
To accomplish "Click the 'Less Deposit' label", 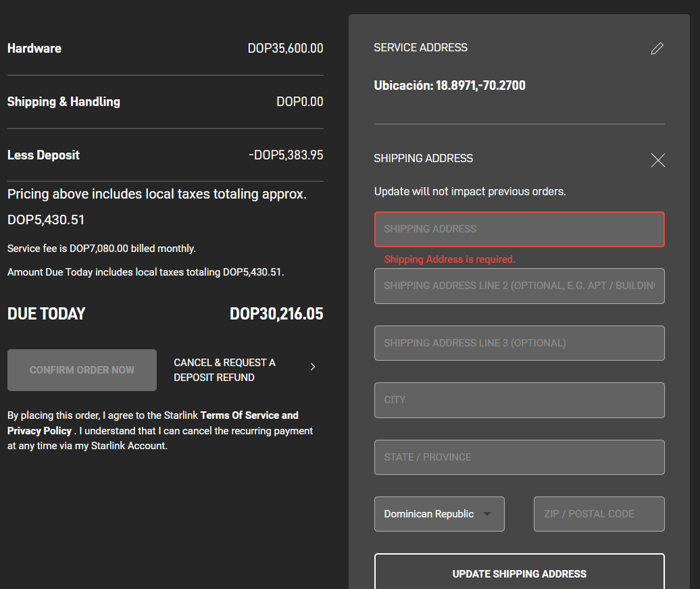I will [43, 155].
